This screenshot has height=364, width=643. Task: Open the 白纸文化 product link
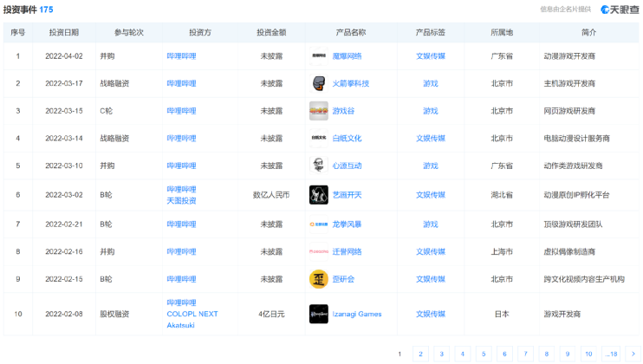[347, 139]
